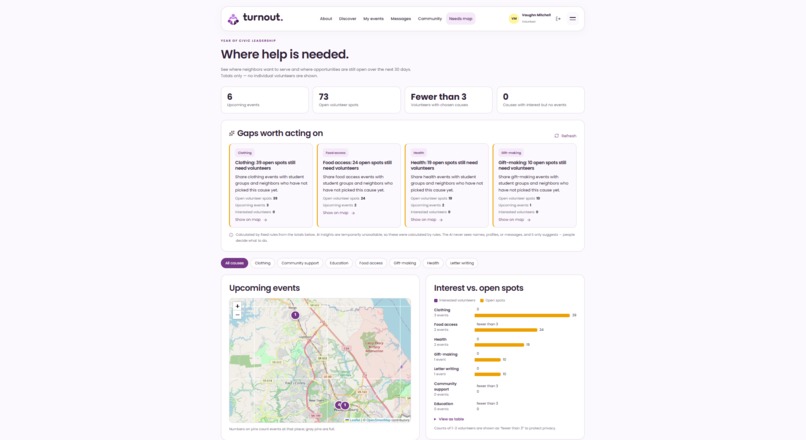Open the Leaflet attribution link on map
Viewport: 806px width, 440px height.
pyautogui.click(x=355, y=420)
